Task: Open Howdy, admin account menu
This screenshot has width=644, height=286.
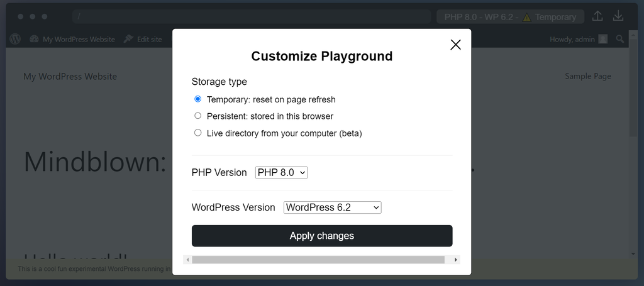Action: [x=572, y=39]
